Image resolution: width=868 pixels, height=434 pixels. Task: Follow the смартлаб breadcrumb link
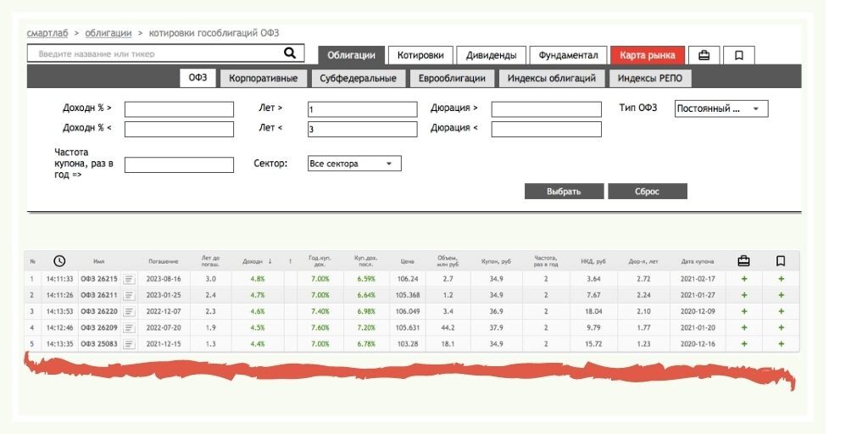pos(47,33)
